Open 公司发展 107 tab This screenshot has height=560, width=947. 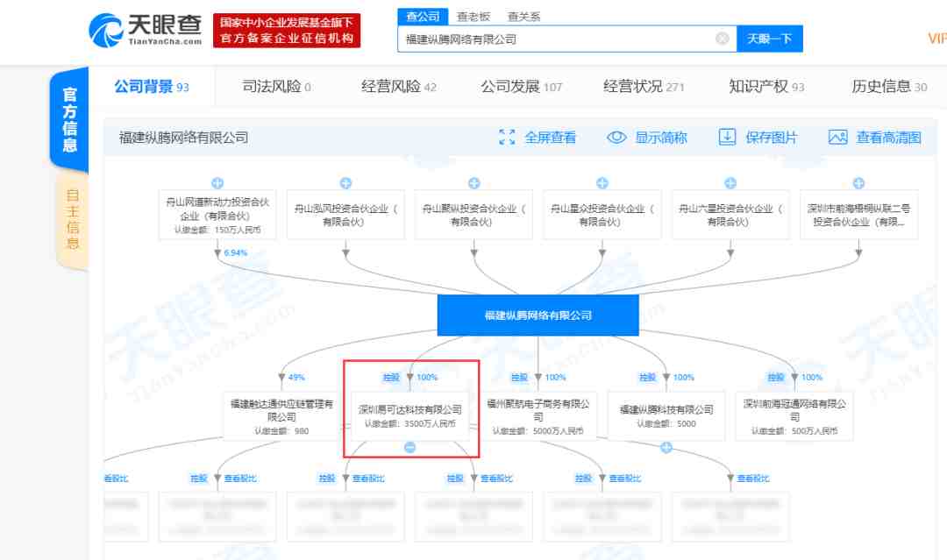click(x=521, y=86)
